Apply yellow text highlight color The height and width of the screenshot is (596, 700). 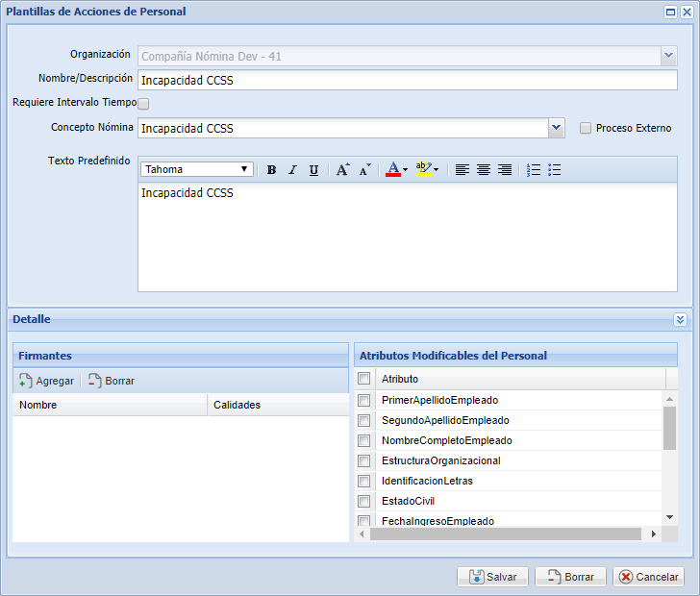[424, 169]
